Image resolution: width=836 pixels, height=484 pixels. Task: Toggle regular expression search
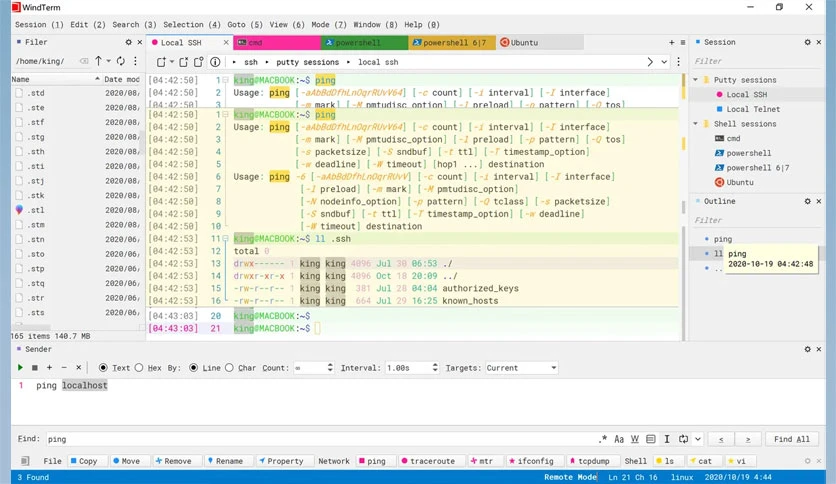pyautogui.click(x=603, y=439)
